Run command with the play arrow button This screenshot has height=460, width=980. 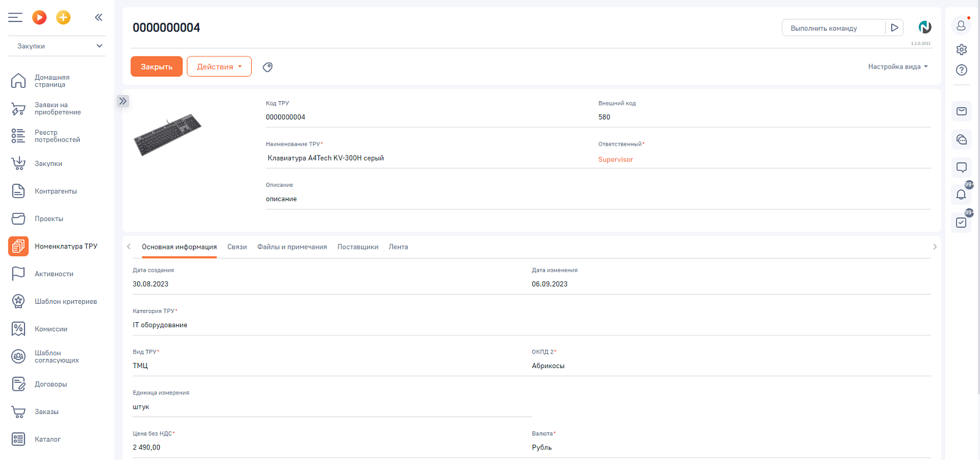894,28
